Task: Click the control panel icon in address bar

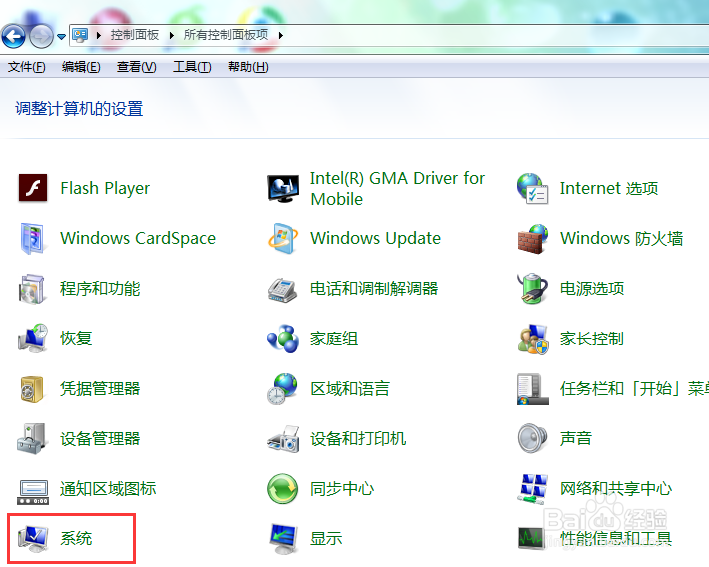Action: [80, 35]
